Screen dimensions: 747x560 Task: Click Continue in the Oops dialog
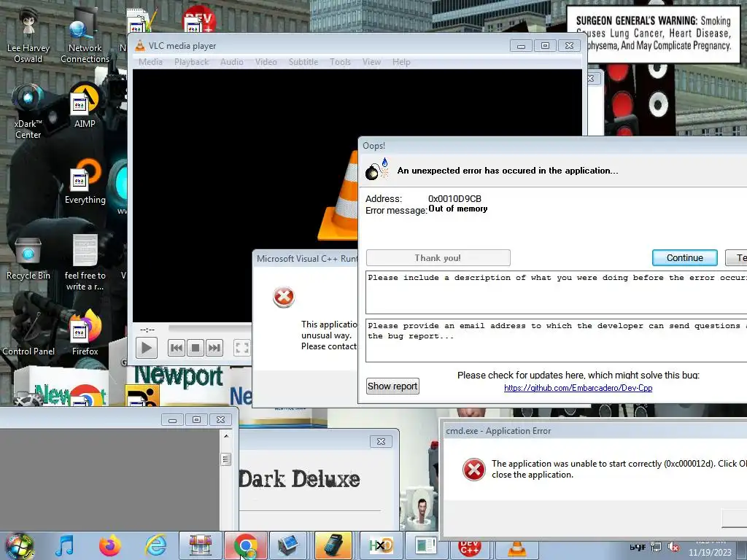coord(684,257)
